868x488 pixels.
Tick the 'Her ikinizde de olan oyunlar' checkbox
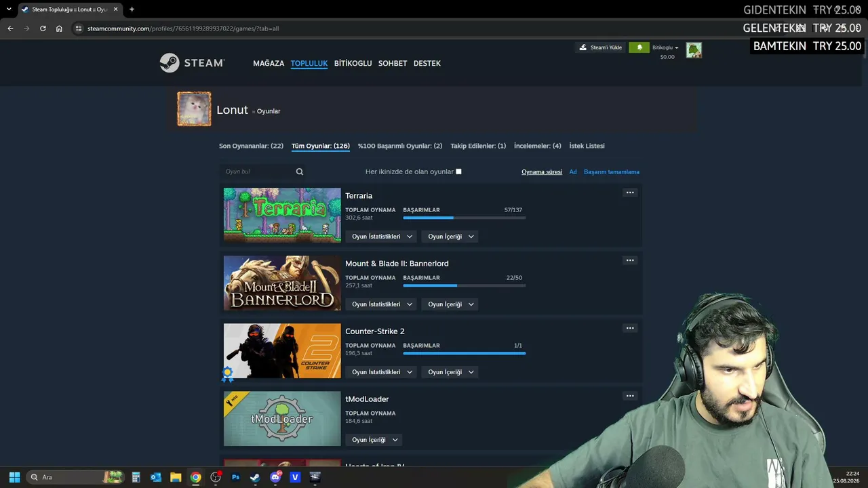point(458,171)
